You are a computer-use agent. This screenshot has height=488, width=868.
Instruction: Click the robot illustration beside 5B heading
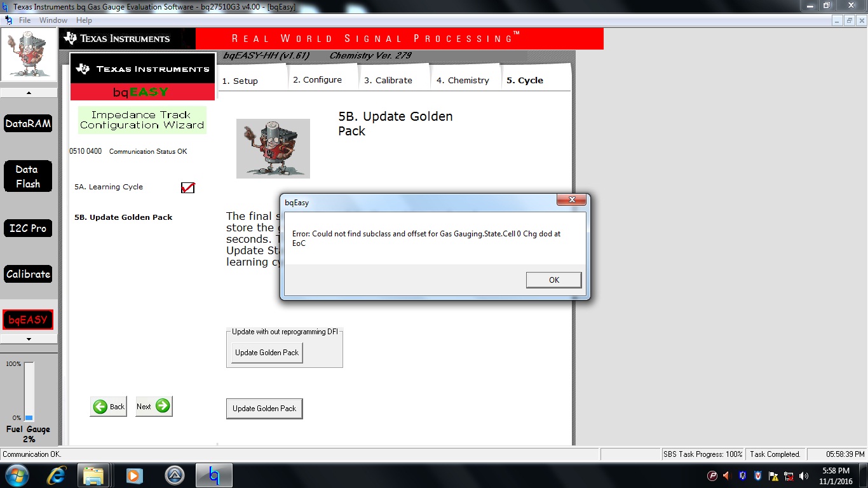(273, 149)
